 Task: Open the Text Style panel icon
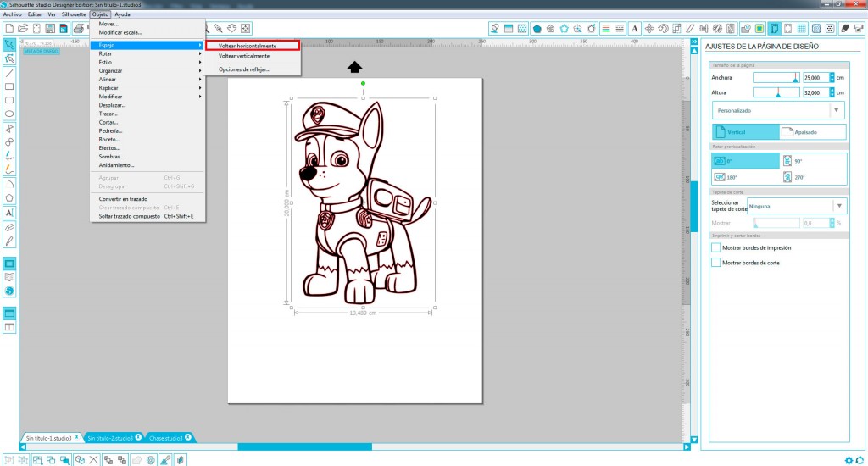634,28
